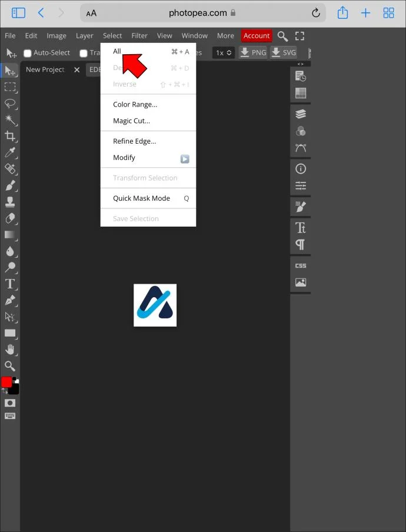Select the Rectangle shape tool
Screen dimensions: 406x532
[10, 333]
